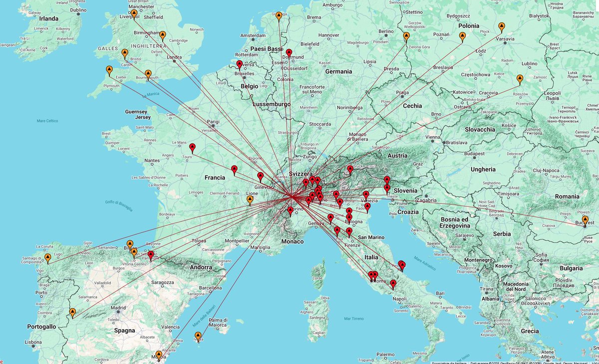The image size is (599, 364).
Task: Click the Austria country label
Action: (398, 156)
